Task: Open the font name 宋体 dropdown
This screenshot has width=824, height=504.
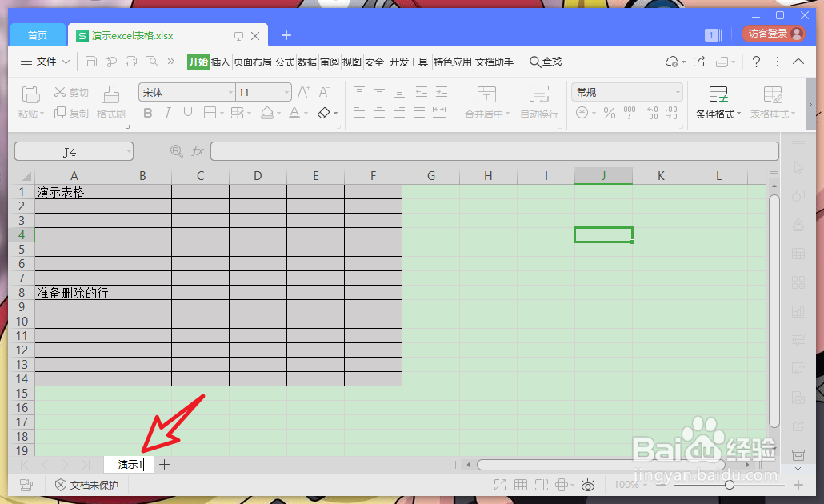Action: (230, 93)
